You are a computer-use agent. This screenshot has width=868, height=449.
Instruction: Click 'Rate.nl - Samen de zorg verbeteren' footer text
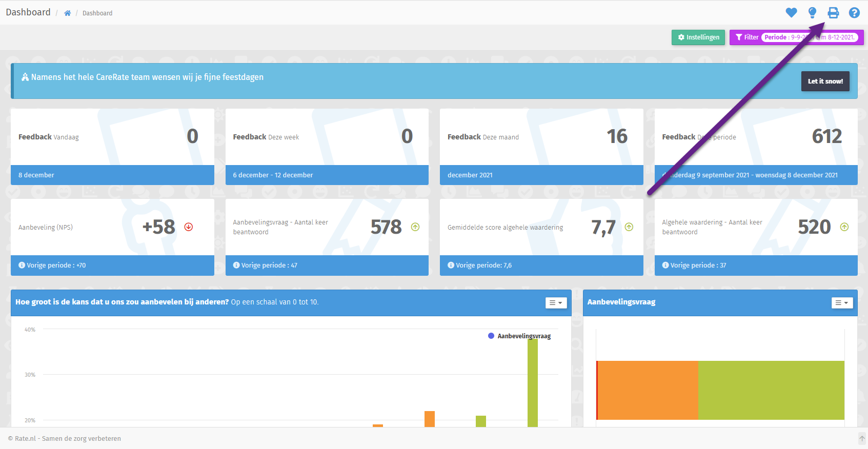[x=68, y=439]
